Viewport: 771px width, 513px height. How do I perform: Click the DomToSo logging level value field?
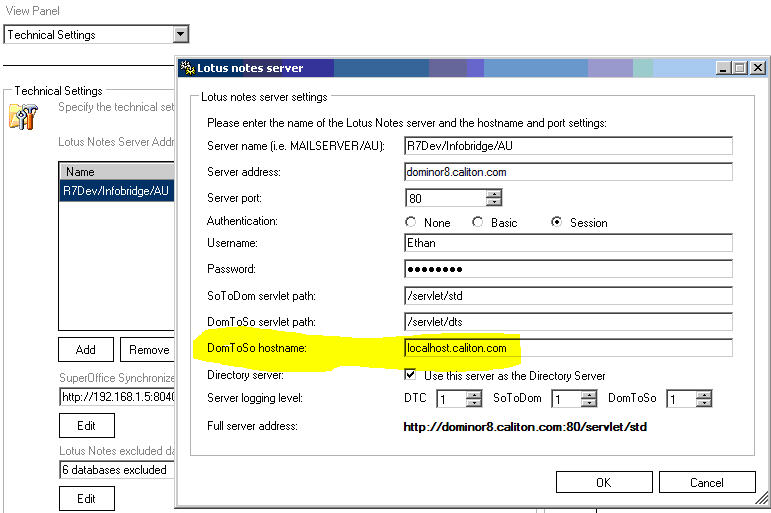(682, 399)
